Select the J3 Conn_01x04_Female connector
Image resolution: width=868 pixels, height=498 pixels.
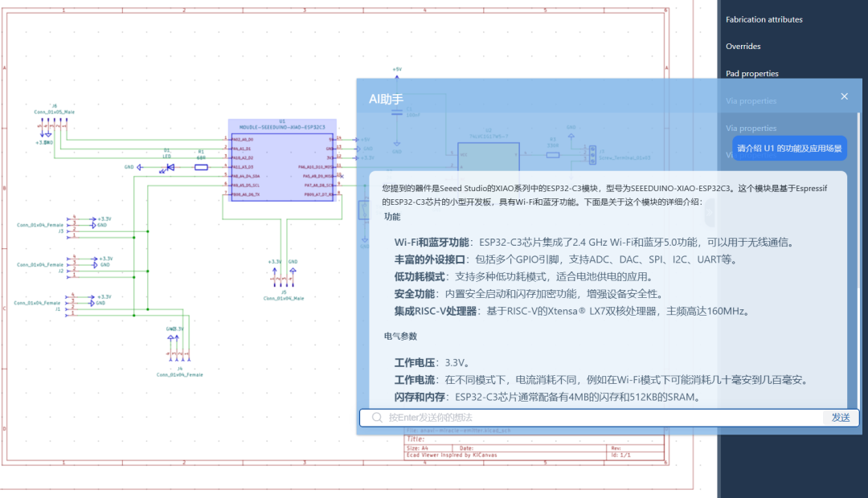tap(71, 227)
